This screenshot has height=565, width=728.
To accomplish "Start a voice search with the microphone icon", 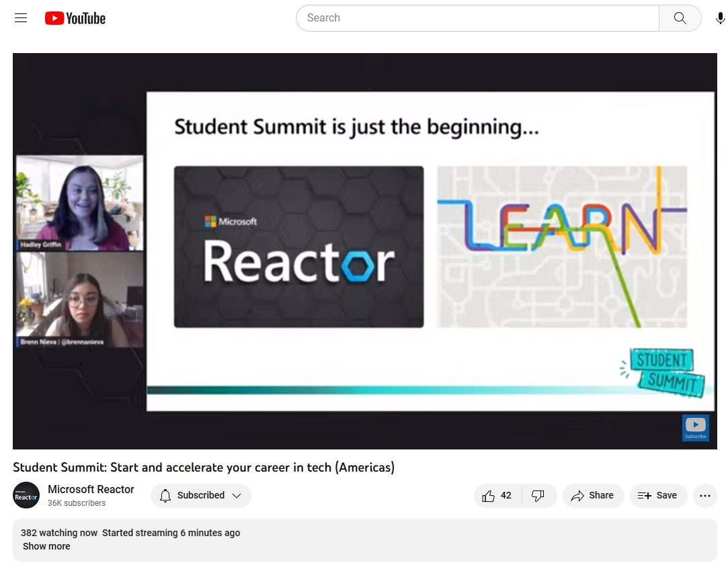I will [720, 18].
